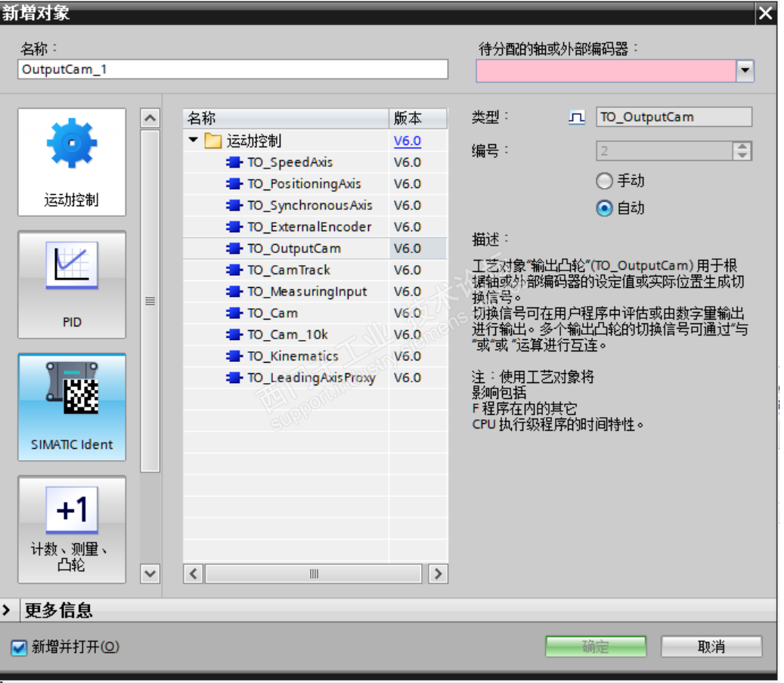
Task: Toggle the 新增并打开 checkbox
Action: 19,647
